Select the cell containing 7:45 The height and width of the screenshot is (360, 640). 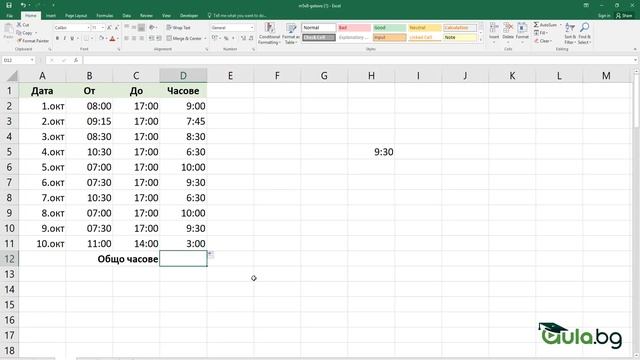coord(183,121)
